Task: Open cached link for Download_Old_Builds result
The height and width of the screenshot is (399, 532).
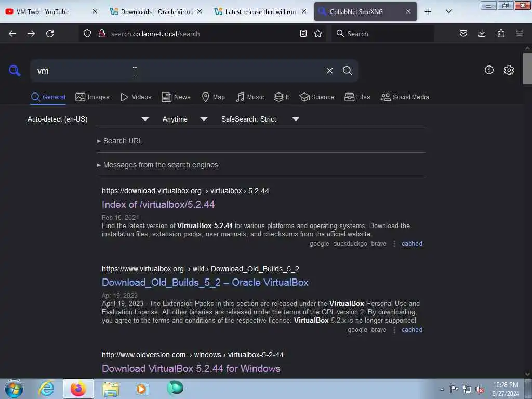Action: click(412, 330)
